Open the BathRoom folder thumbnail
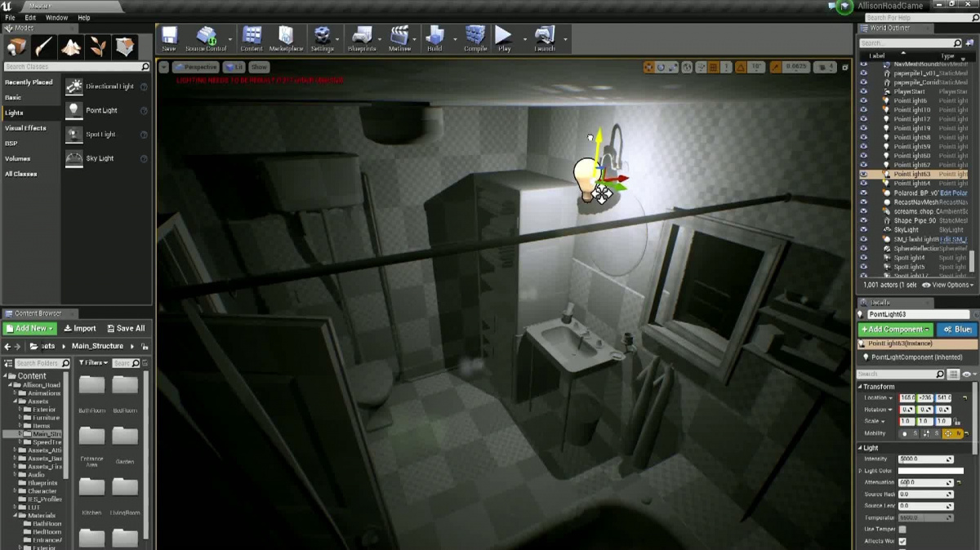Image resolution: width=980 pixels, height=550 pixels. (91, 387)
